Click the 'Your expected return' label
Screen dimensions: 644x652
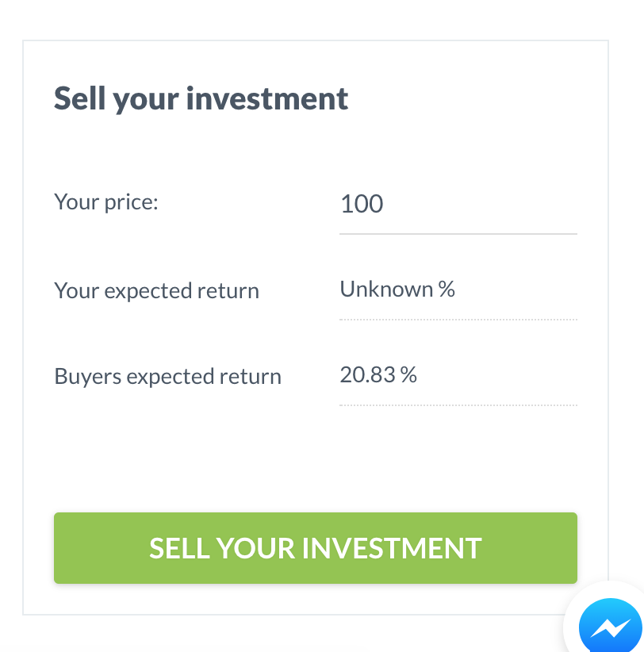tap(156, 290)
